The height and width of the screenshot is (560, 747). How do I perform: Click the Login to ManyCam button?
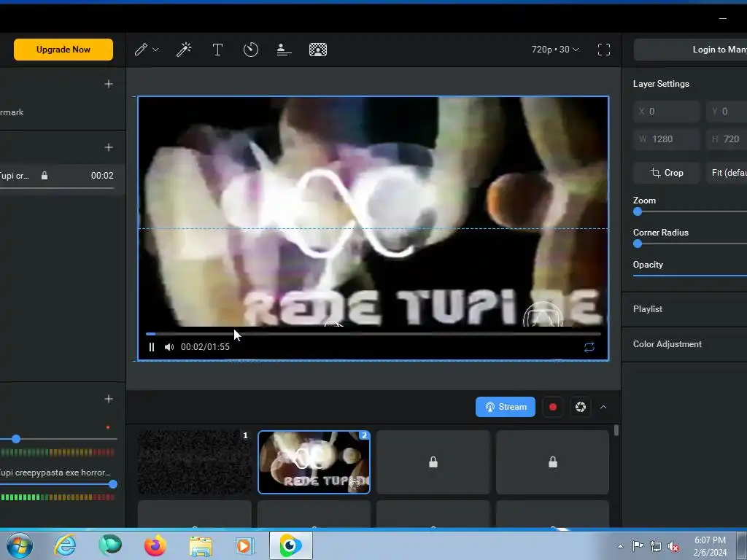tap(690, 50)
